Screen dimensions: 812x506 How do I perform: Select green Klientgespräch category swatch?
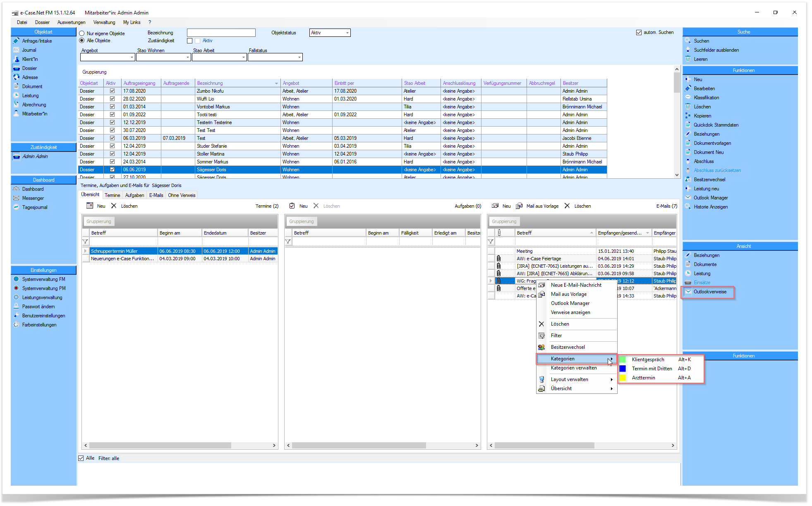pos(623,360)
